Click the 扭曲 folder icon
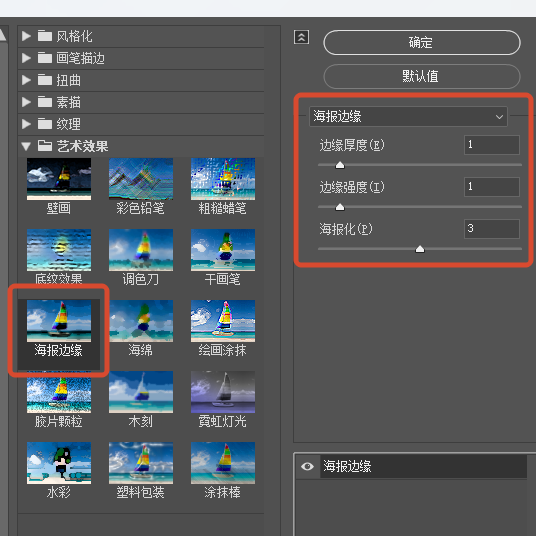 point(45,80)
